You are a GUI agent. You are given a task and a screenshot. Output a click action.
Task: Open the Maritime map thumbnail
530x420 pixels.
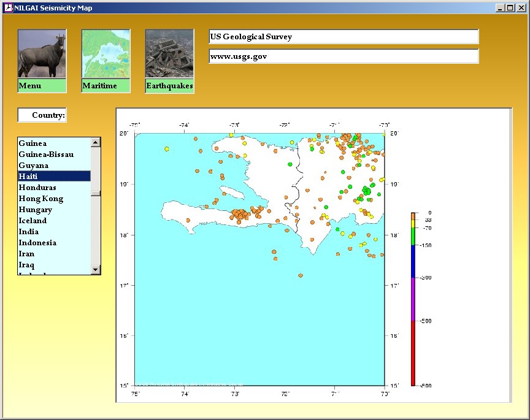106,54
